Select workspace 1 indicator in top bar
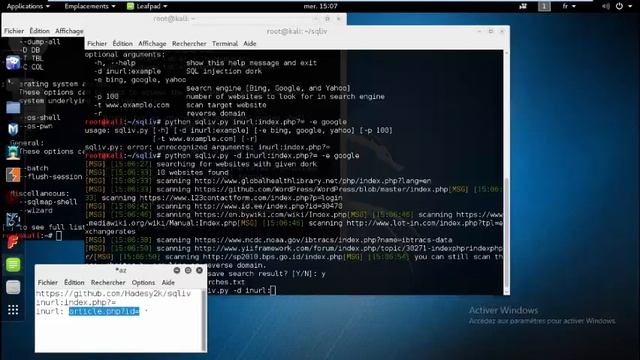 (544, 6)
